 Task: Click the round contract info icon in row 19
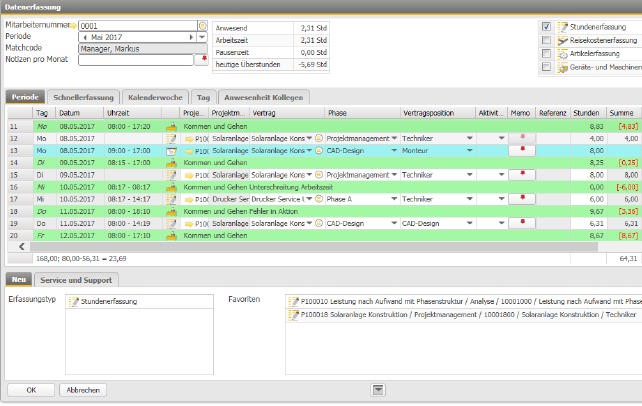(319, 223)
